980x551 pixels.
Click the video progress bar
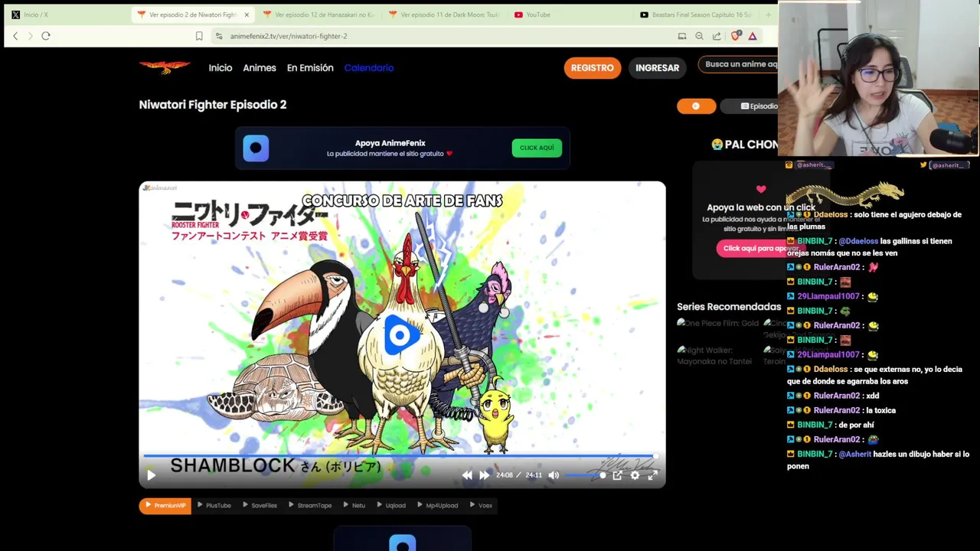pos(399,456)
